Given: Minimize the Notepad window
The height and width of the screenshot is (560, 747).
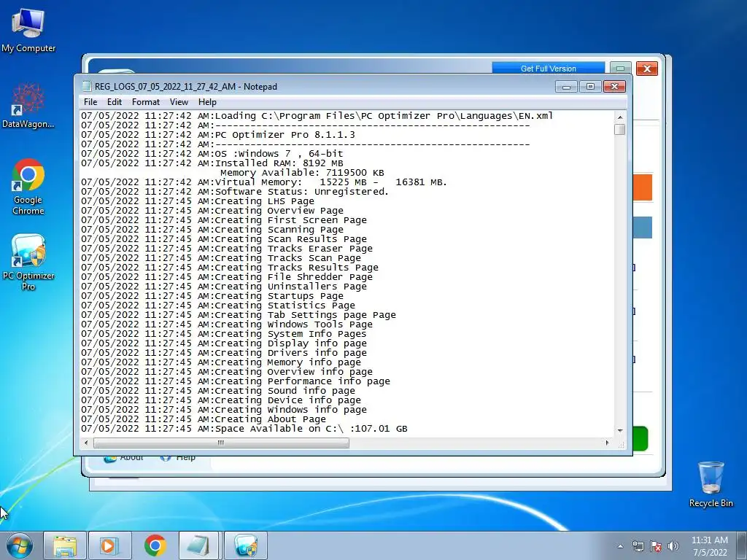Looking at the screenshot, I should click(566, 87).
